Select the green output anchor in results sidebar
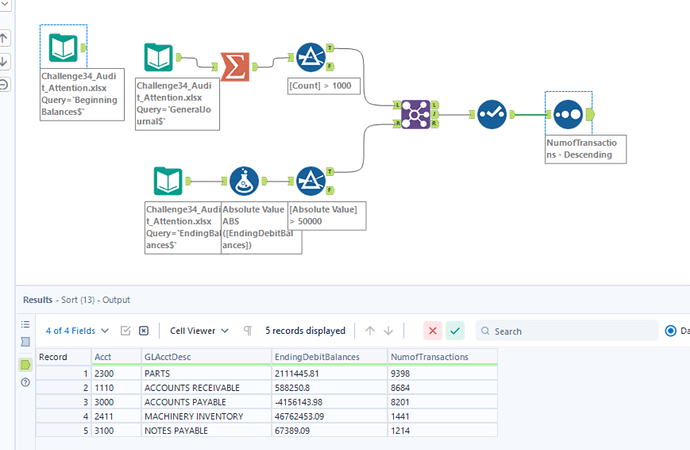This screenshot has width=690, height=450. 26,364
